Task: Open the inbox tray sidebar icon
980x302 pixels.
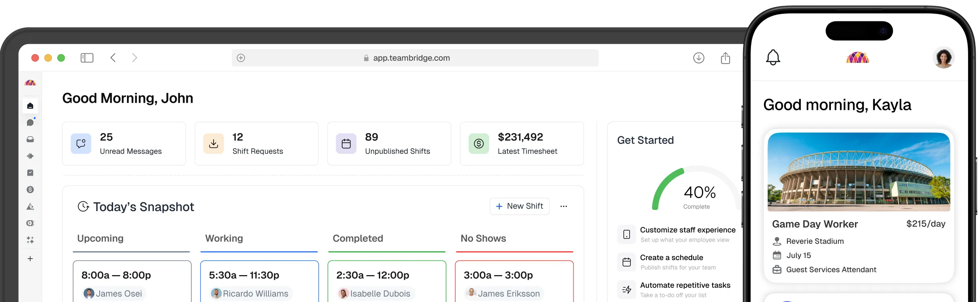Action: (30, 140)
